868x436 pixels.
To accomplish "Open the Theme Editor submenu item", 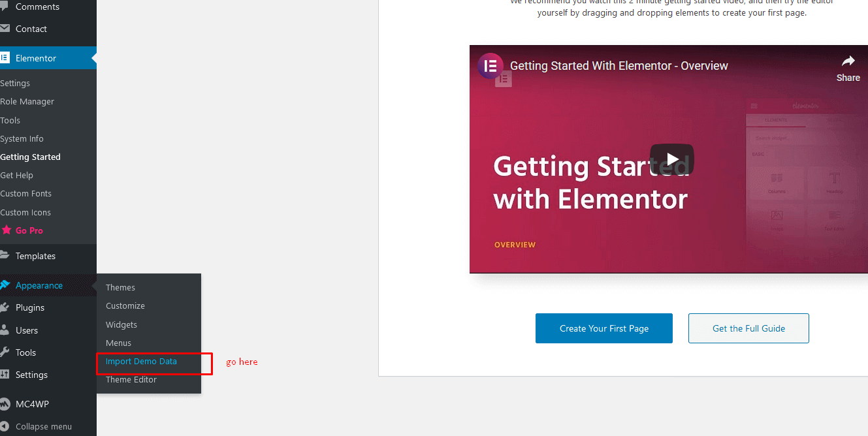I will (x=131, y=380).
